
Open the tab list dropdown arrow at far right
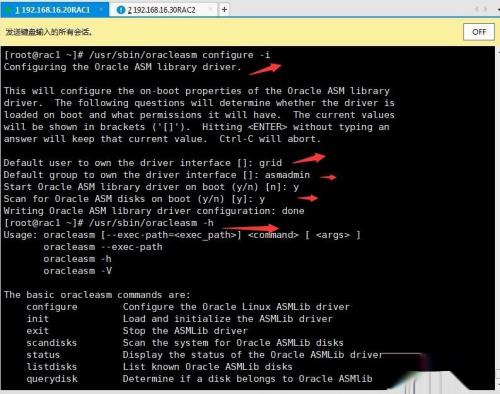498,9
